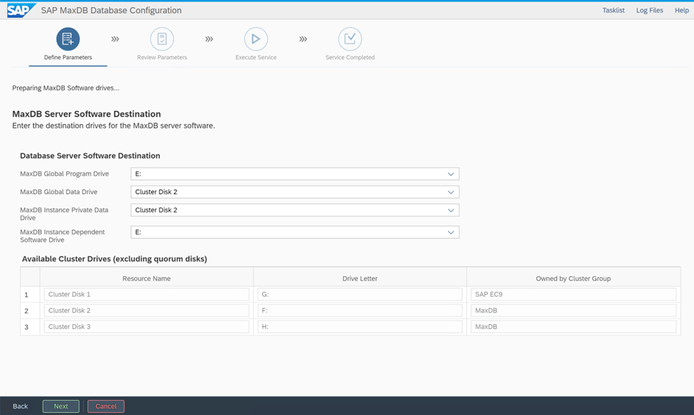Expand MaxDB Instance Dependent Software Drive arrow
This screenshot has height=415, width=694.
click(451, 232)
